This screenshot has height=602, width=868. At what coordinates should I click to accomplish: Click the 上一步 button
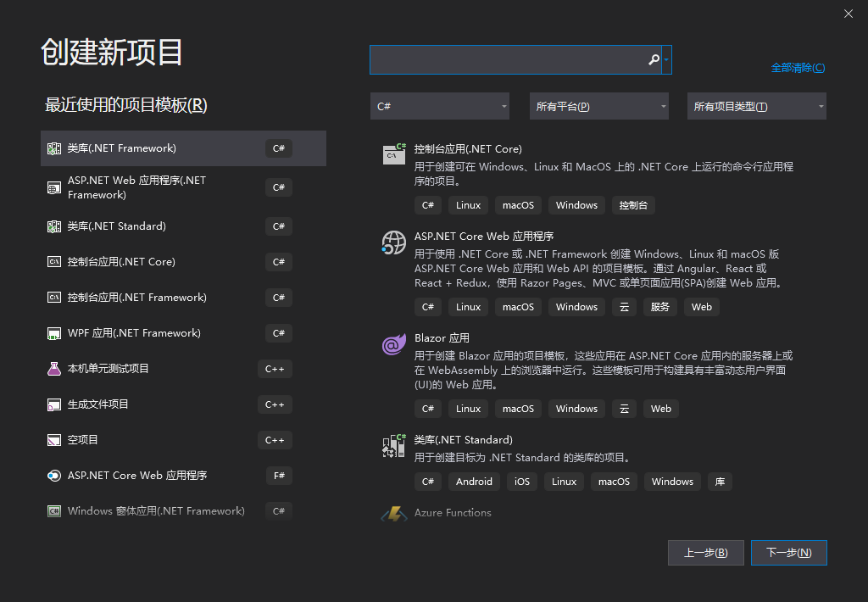[706, 553]
